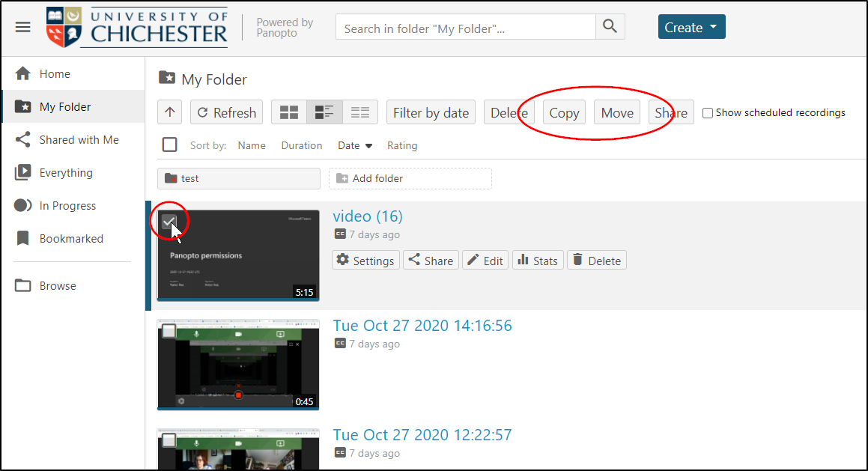Open Shared with Me in sidebar
The width and height of the screenshot is (868, 471).
[79, 140]
